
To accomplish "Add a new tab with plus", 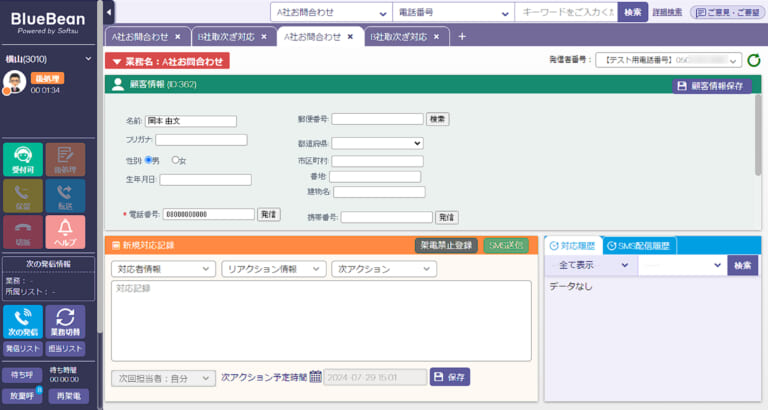I will tap(462, 36).
